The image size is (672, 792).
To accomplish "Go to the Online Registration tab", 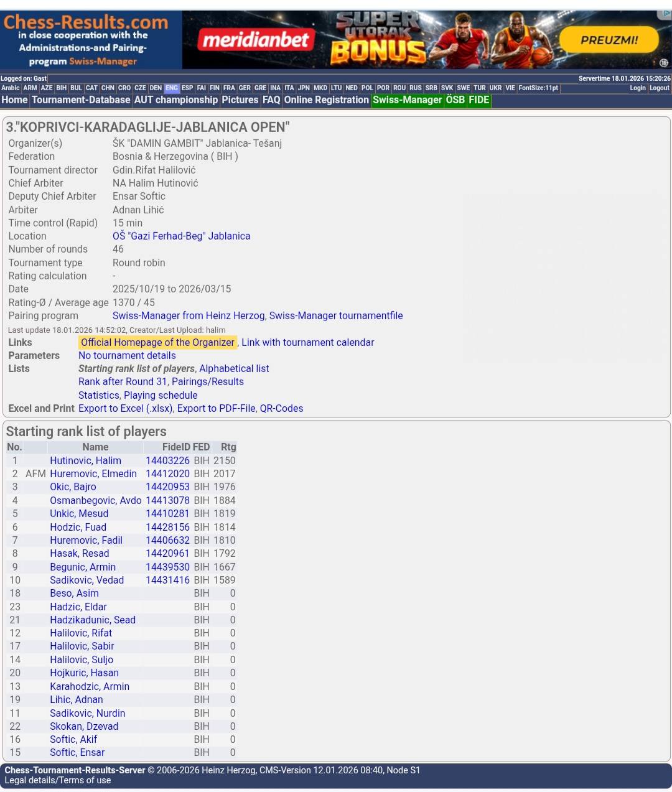I will coord(326,100).
